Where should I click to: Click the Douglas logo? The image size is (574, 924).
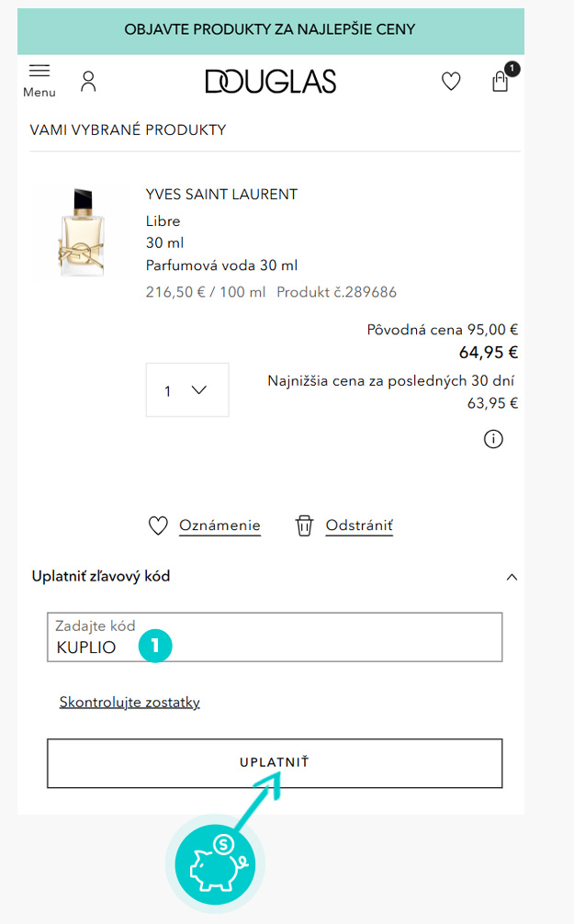[271, 82]
